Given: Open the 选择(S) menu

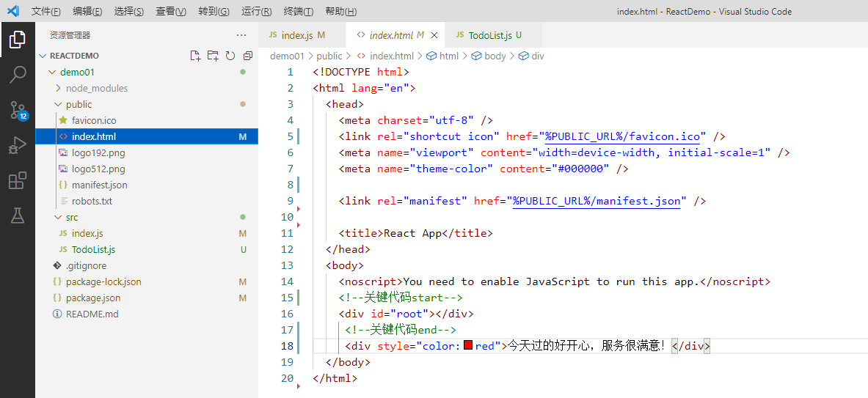Looking at the screenshot, I should 129,12.
